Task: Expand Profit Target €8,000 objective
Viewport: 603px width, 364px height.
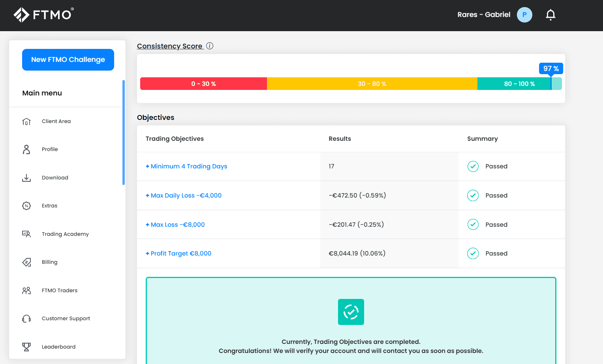Action: 178,254
